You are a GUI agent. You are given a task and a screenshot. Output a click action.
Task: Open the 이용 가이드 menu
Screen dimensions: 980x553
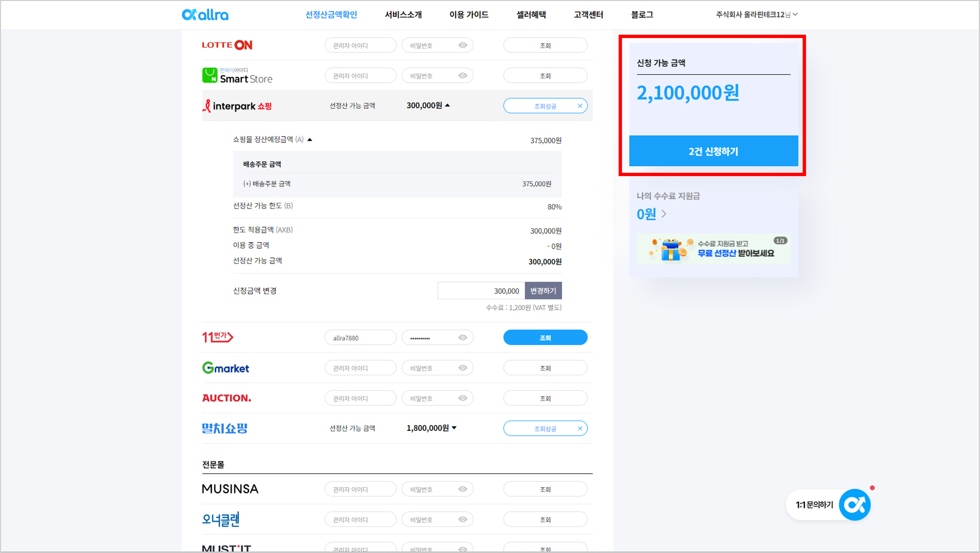tap(469, 14)
